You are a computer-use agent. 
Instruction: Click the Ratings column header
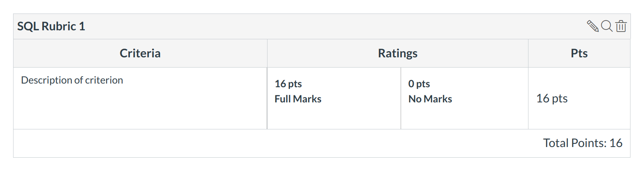tap(397, 53)
